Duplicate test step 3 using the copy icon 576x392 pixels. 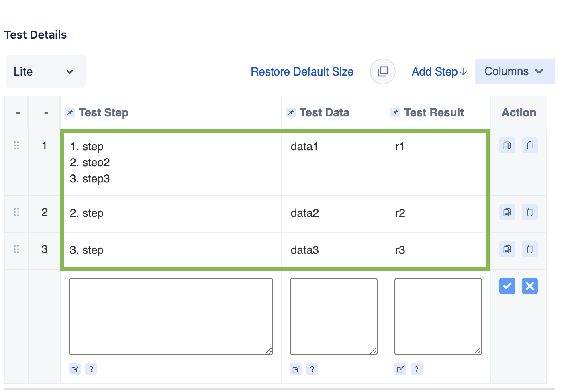[507, 249]
